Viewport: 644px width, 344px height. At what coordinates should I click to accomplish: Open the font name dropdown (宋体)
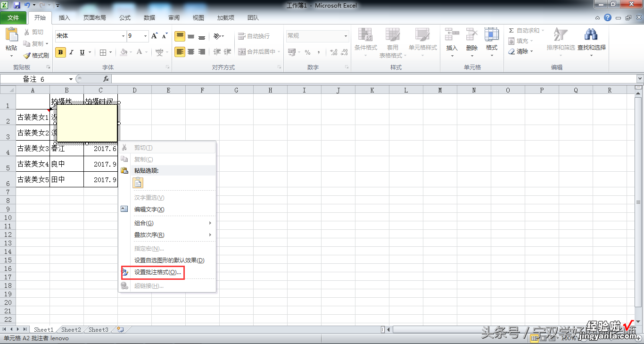coord(123,36)
